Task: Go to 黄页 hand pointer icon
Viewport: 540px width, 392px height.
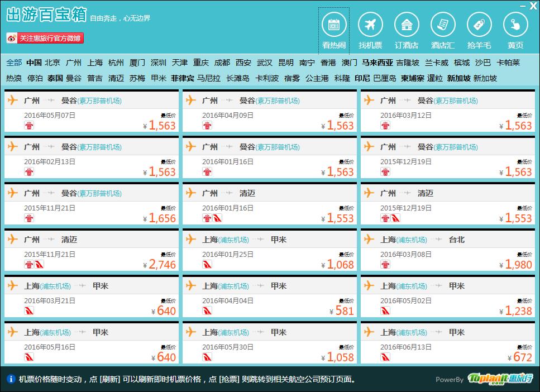Action: [515, 25]
